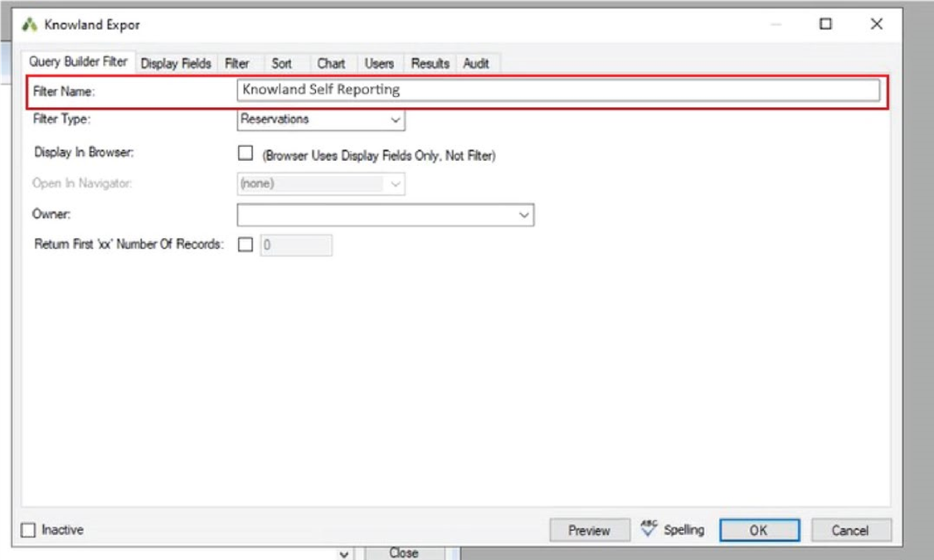
Task: Toggle the Return First Number Of Records checkbox
Action: pos(246,245)
